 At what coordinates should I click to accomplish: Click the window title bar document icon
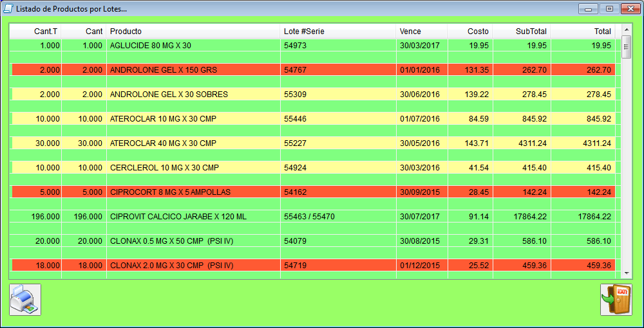(x=8, y=8)
